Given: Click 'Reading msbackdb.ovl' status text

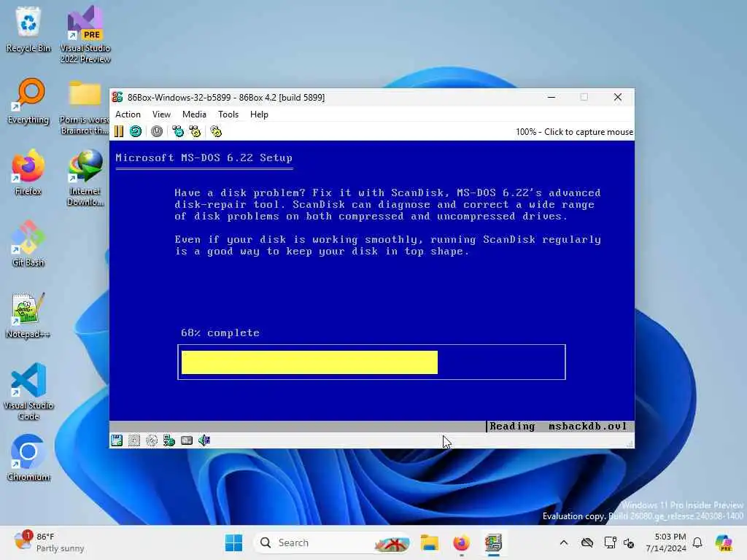Looking at the screenshot, I should coord(558,426).
